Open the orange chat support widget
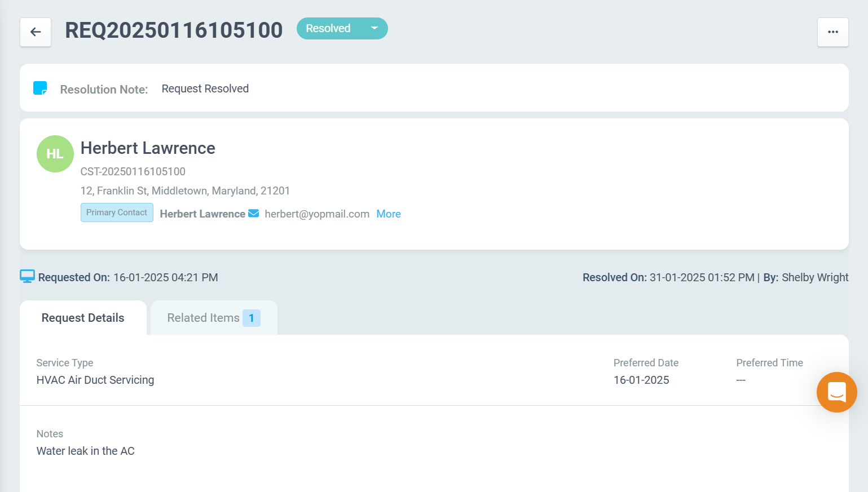Viewport: 868px width, 492px height. 836,392
